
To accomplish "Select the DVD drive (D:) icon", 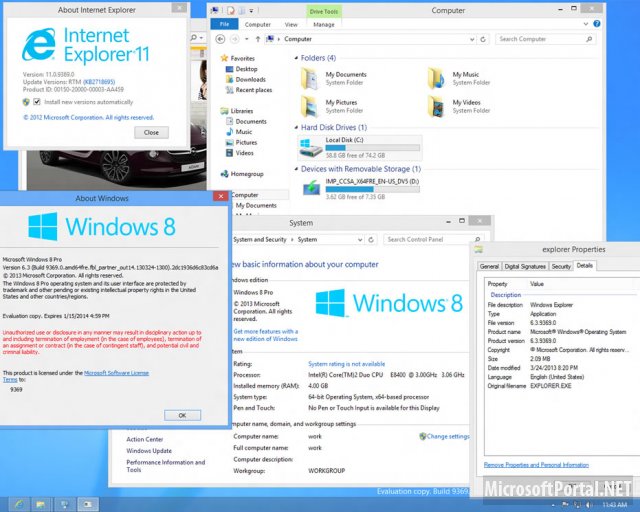I will [x=311, y=188].
